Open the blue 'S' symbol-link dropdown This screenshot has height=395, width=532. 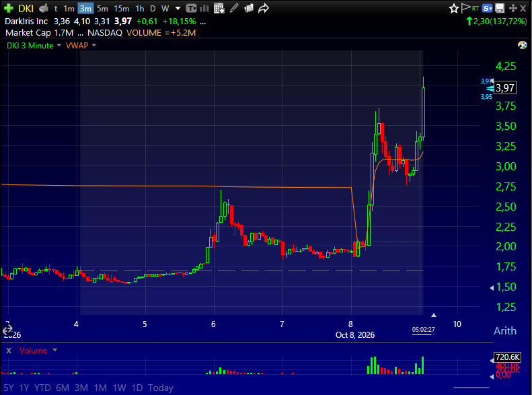click(487, 9)
